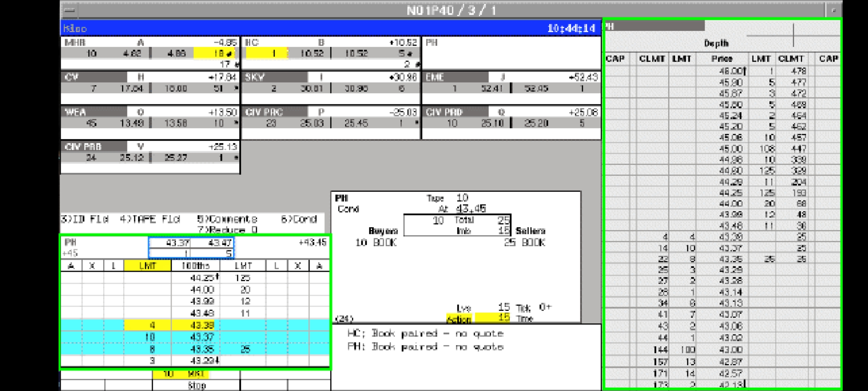Viewport: 868px width, 391px height.
Task: Select the MHR stock quote panel
Action: point(150,53)
